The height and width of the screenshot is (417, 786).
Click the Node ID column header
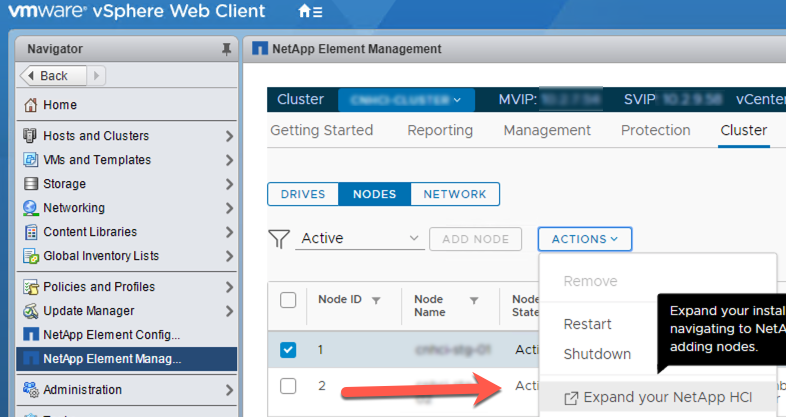(x=339, y=299)
